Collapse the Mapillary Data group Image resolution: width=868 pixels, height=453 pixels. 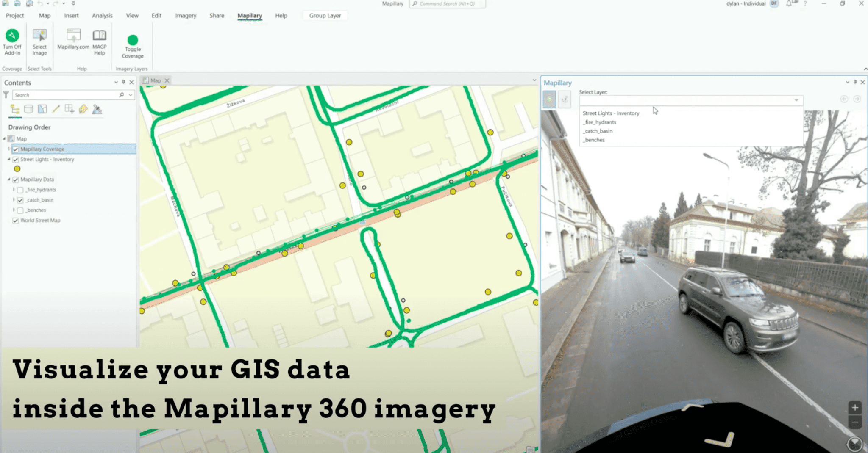pyautogui.click(x=8, y=179)
